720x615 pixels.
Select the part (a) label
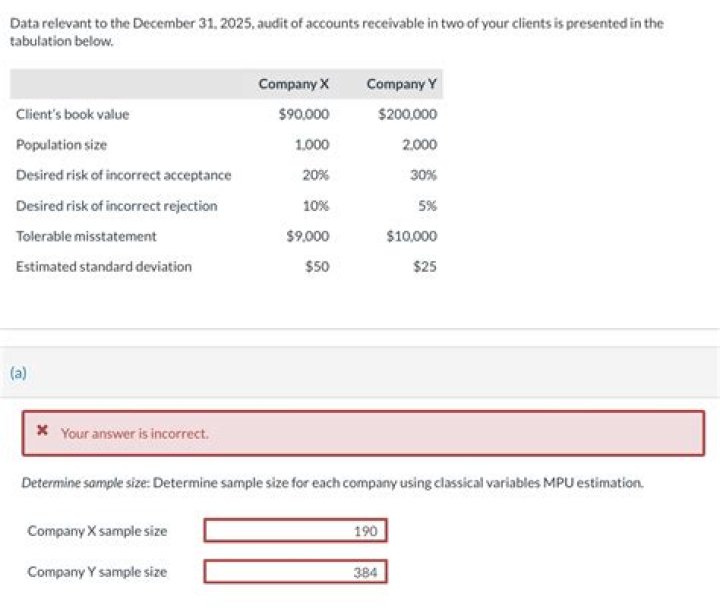pyautogui.click(x=18, y=373)
